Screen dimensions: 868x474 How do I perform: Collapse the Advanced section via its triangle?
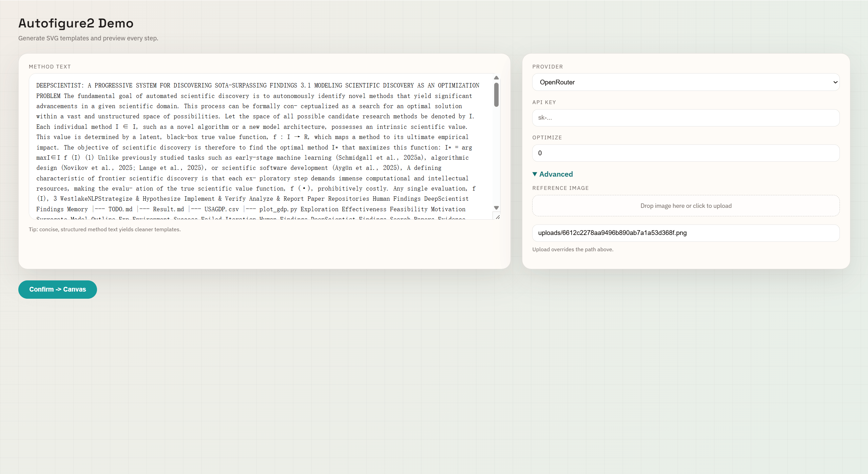point(535,174)
